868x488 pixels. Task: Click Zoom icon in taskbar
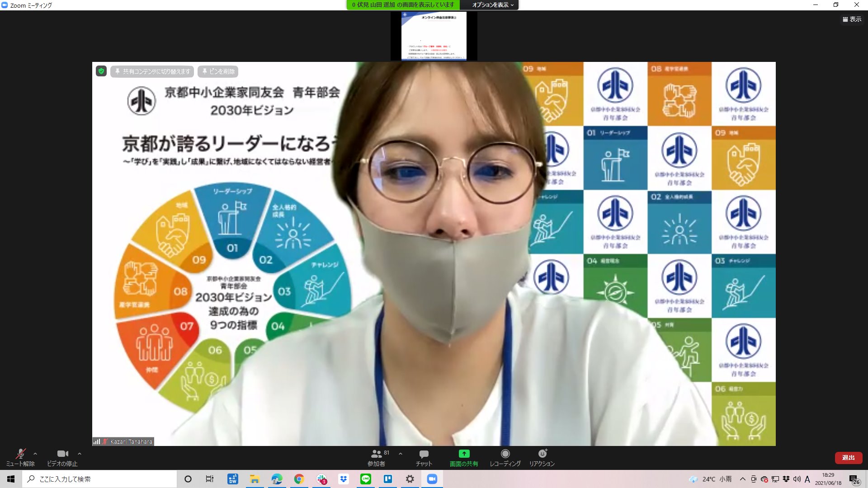pyautogui.click(x=432, y=479)
